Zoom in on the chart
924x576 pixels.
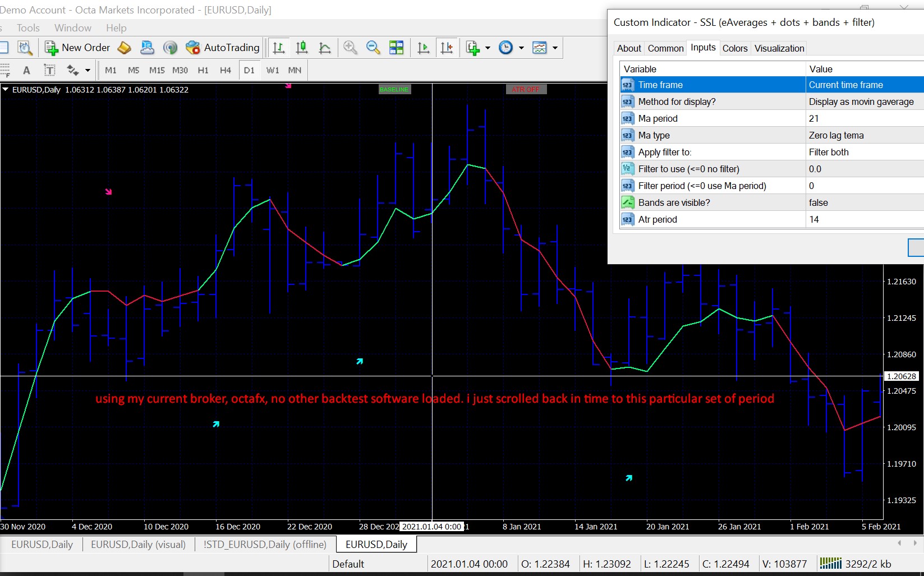pos(351,48)
